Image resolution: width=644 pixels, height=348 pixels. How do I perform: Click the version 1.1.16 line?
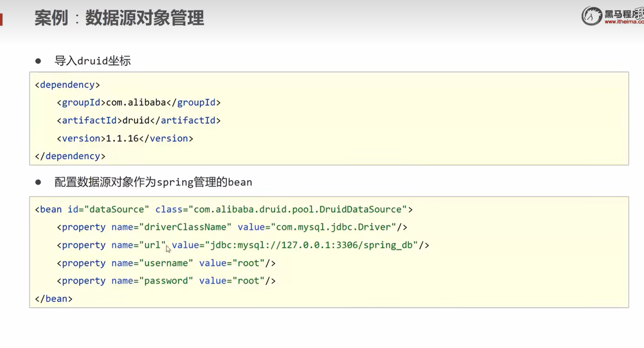click(x=125, y=138)
